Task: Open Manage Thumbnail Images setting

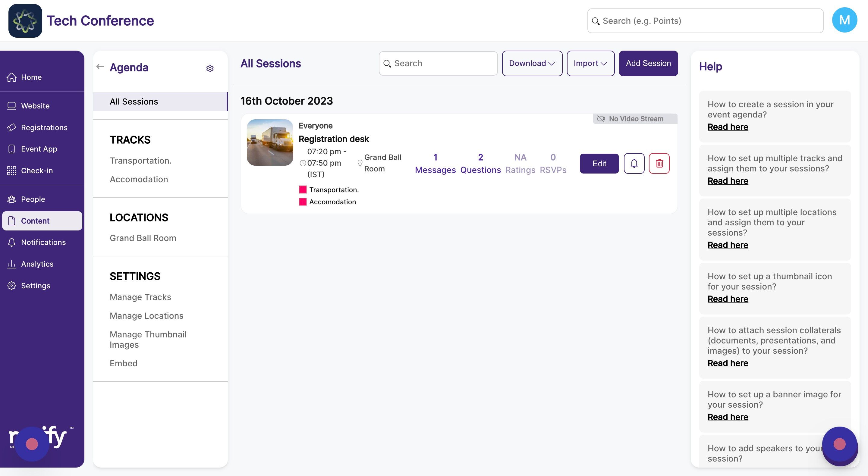Action: point(148,339)
